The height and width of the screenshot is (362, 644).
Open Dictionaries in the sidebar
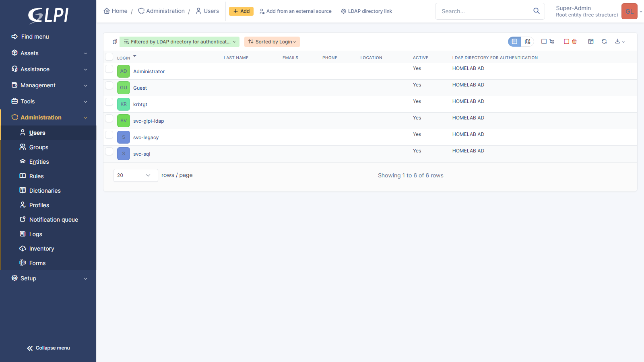[x=45, y=191]
